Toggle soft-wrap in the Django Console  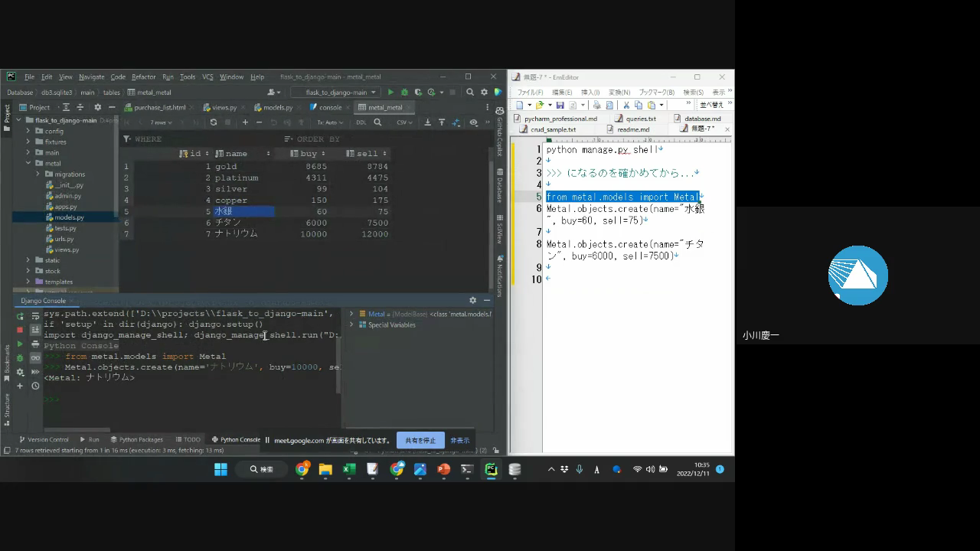35,315
